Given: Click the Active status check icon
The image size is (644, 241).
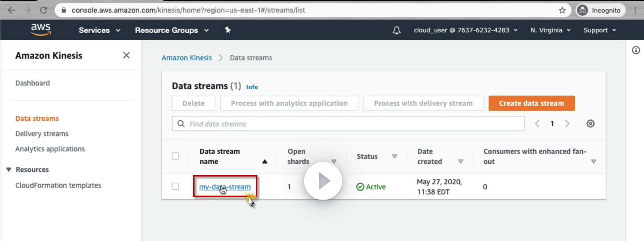Looking at the screenshot, I should click(x=360, y=187).
